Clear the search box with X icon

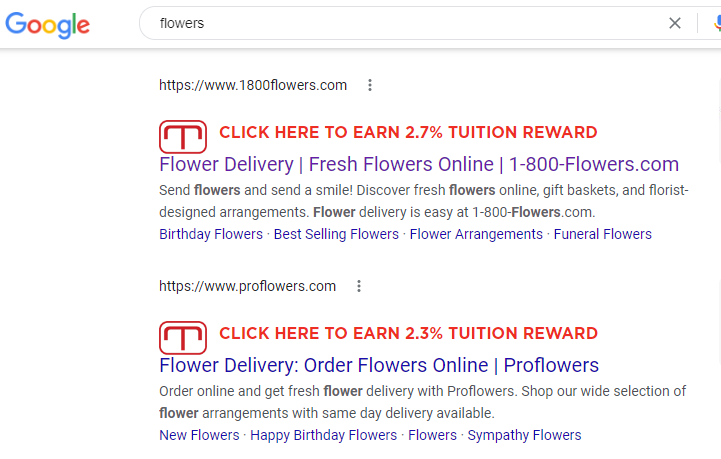pyautogui.click(x=675, y=23)
